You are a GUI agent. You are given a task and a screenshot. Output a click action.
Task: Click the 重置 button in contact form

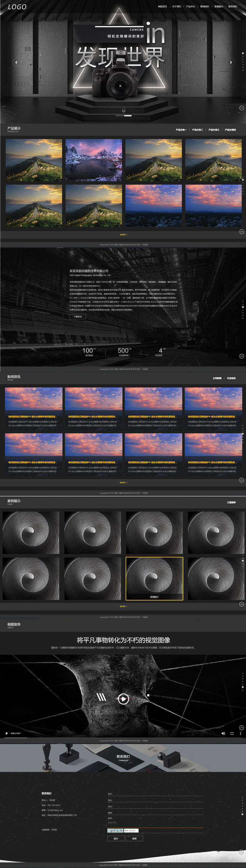tap(134, 838)
